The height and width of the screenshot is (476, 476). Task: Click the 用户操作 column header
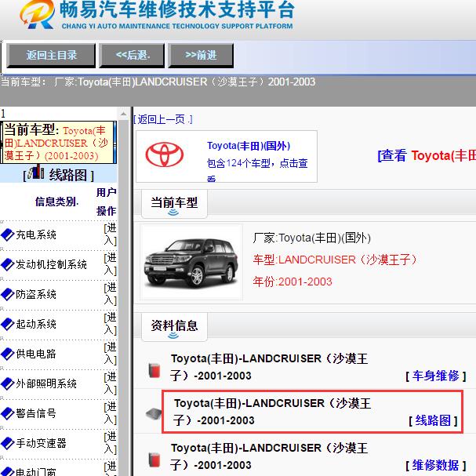(x=106, y=202)
